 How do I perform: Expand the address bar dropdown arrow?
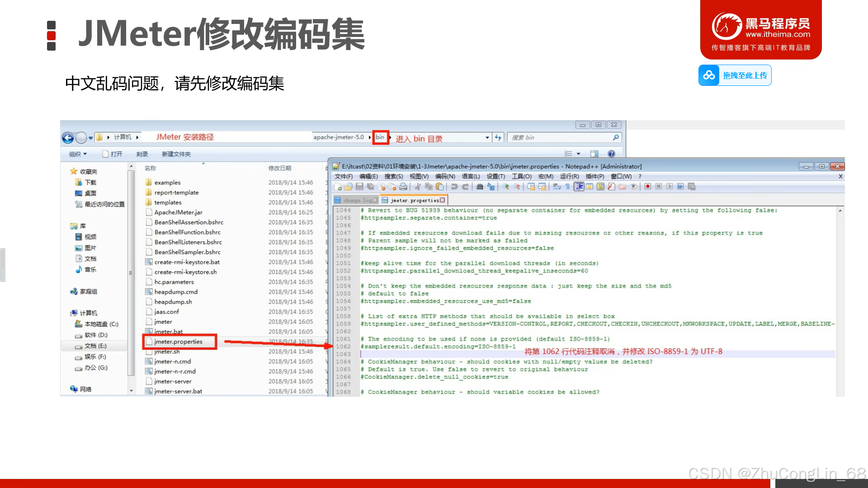click(x=487, y=137)
